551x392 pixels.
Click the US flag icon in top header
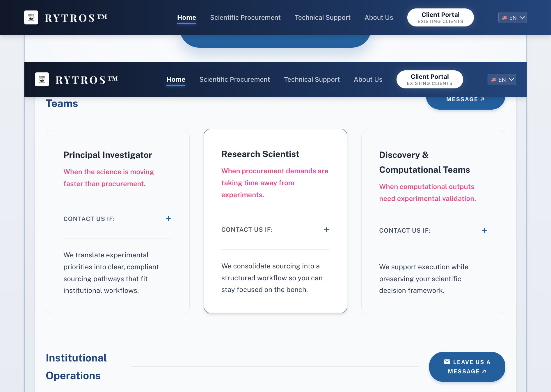[x=504, y=18]
